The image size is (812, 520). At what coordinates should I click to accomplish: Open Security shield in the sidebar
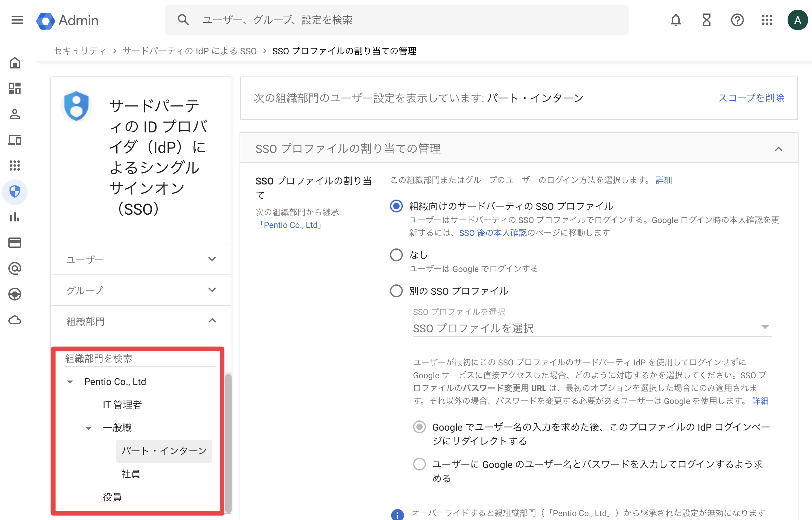click(15, 192)
